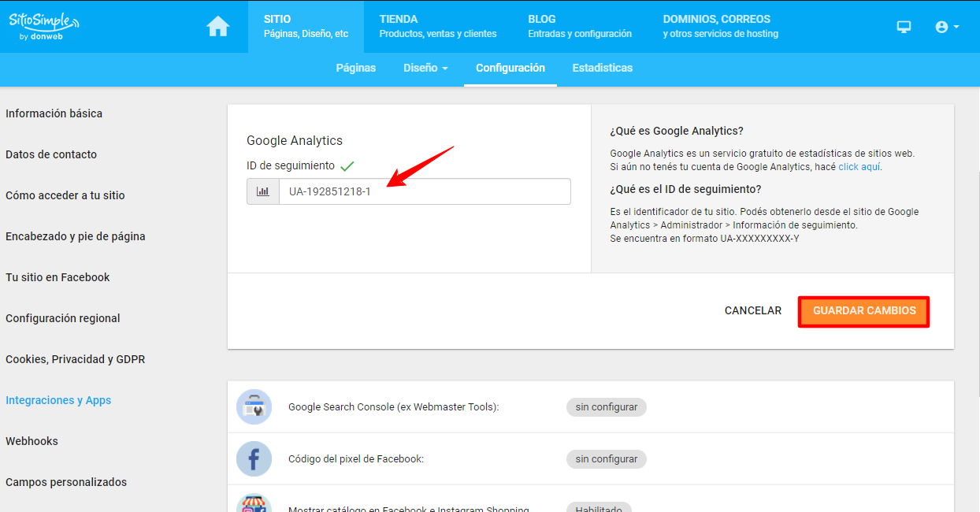Open the Webhooks sidebar section

click(x=32, y=441)
